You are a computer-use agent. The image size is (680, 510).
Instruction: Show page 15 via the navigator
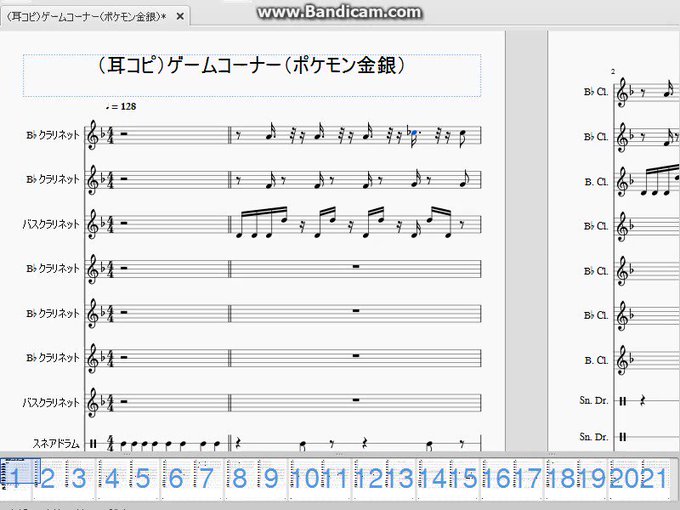coord(464,479)
